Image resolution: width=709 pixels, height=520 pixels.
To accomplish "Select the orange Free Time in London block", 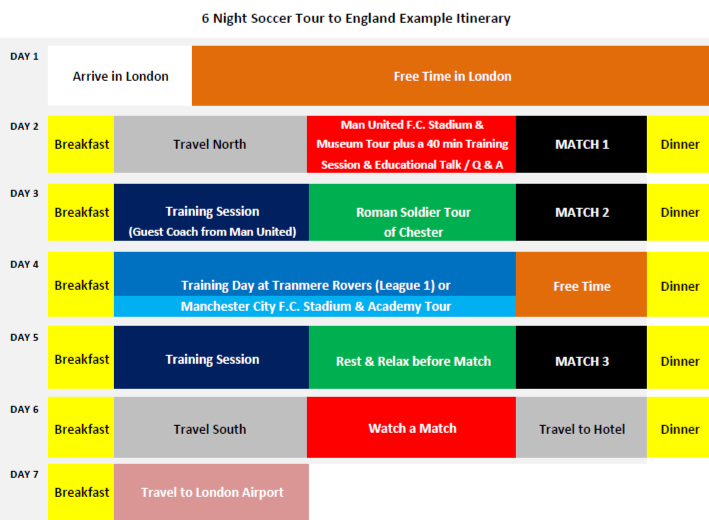I will [x=450, y=76].
